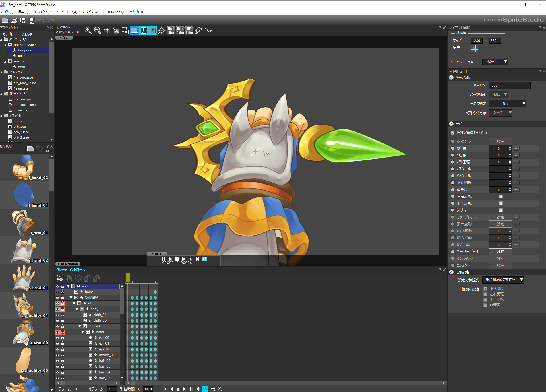The image size is (546, 392).
Task: Click the fps label tab in layout
Action: click(x=64, y=38)
